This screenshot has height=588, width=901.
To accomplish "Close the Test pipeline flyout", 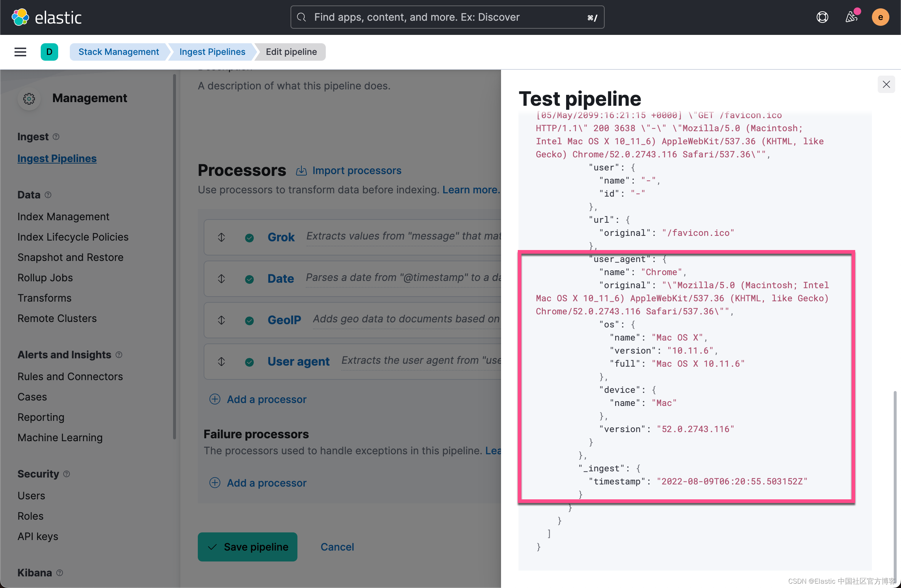I will [x=886, y=84].
